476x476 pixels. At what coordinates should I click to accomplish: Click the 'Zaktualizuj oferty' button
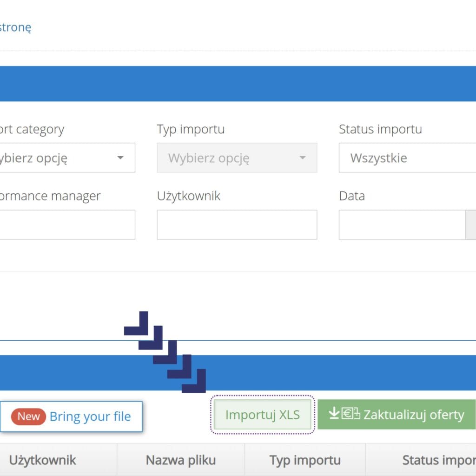click(397, 414)
